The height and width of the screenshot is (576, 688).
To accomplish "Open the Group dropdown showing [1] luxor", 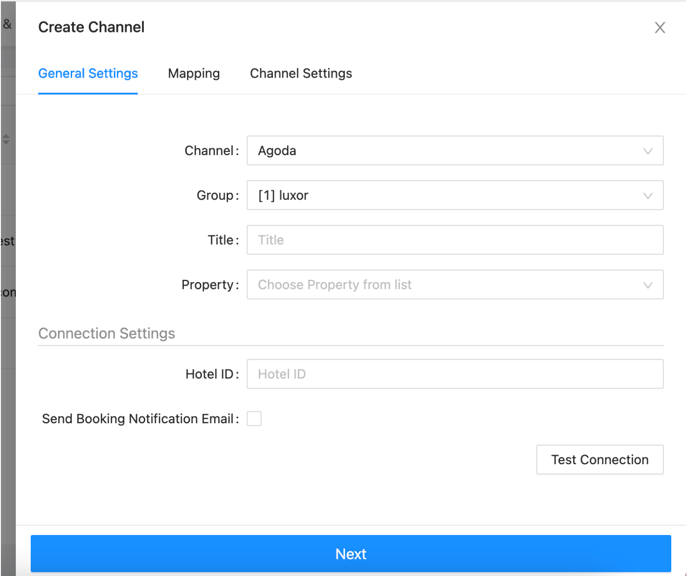I will tap(455, 195).
